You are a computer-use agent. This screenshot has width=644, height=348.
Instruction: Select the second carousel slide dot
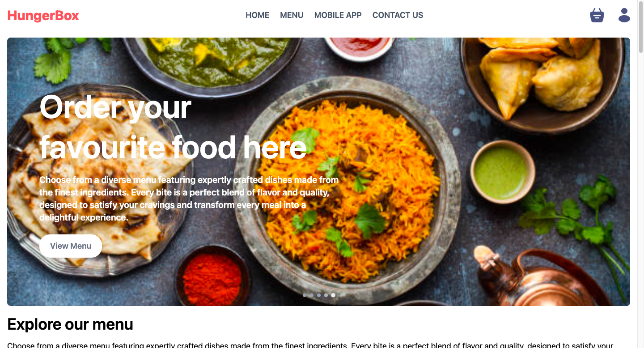pyautogui.click(x=312, y=295)
